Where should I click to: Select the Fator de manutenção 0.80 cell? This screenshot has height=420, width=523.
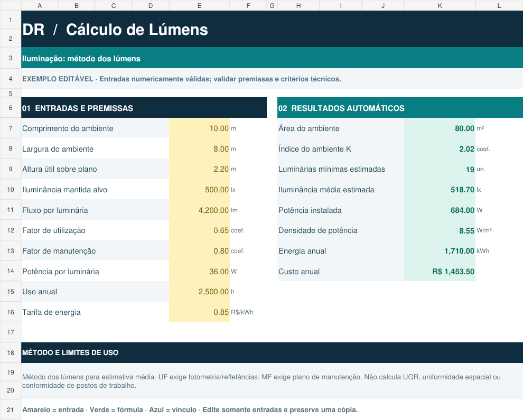(199, 251)
